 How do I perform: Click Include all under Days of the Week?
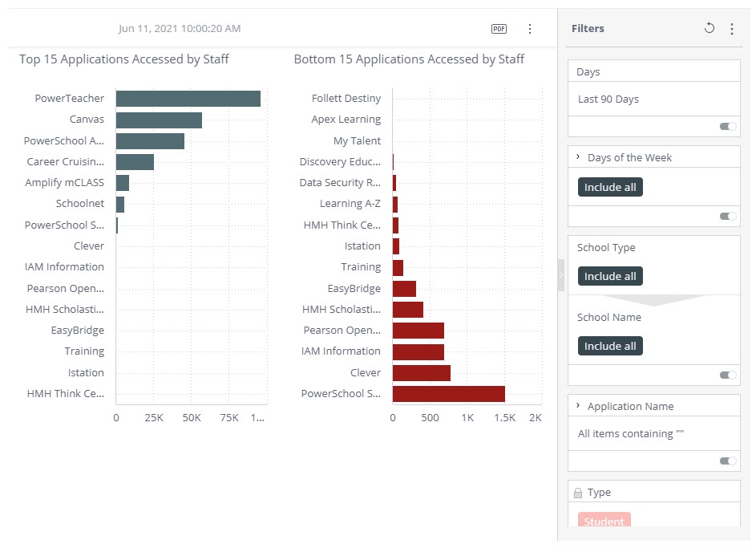610,187
